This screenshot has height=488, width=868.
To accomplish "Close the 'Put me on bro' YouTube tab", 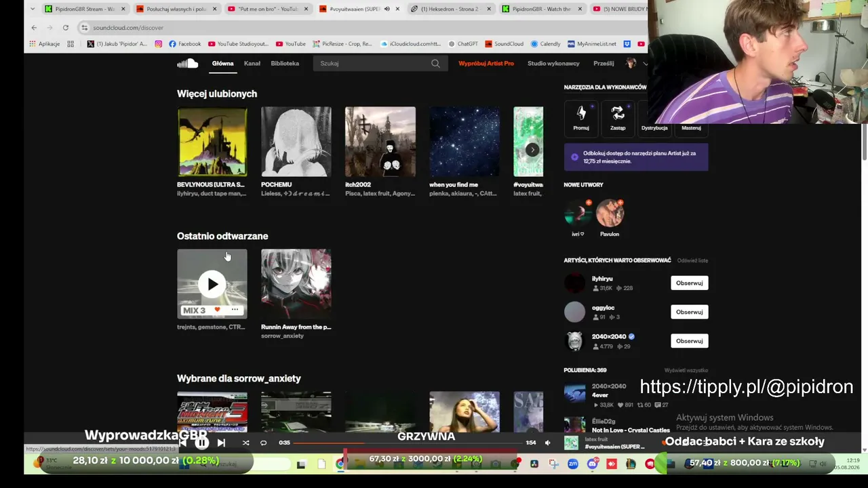I will click(x=306, y=9).
